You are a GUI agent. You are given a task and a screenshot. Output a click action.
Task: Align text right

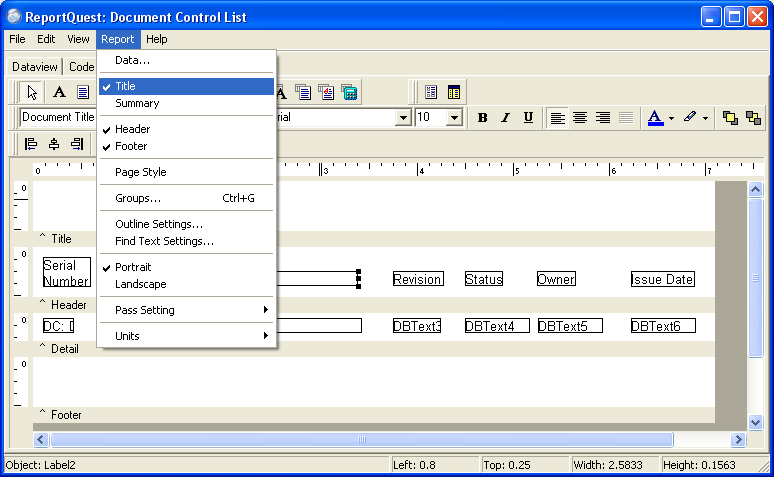point(603,118)
